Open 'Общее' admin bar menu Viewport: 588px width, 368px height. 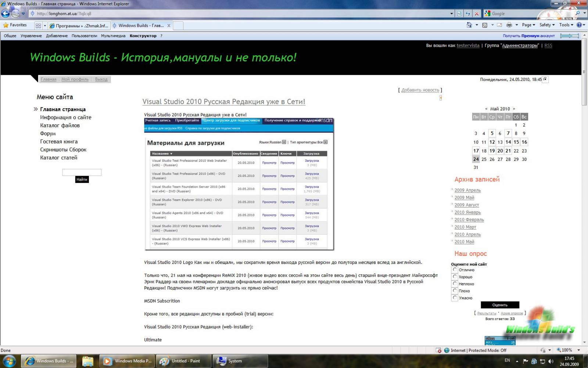tap(10, 36)
